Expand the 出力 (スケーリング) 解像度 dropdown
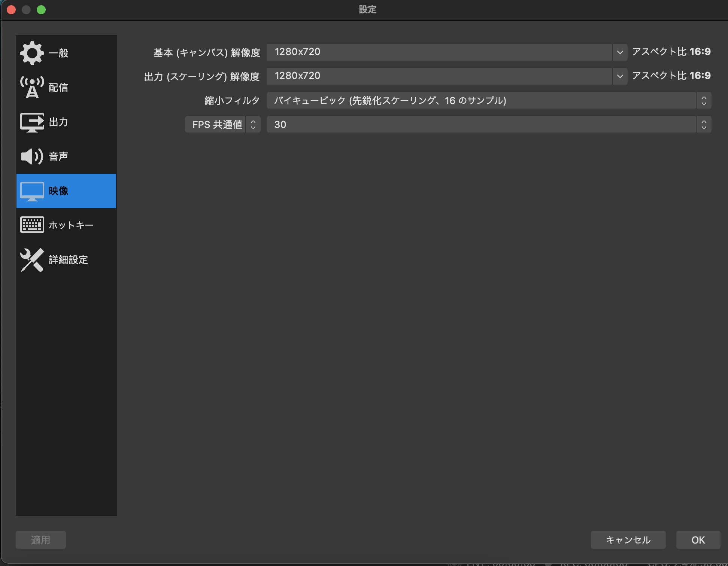 coord(620,76)
